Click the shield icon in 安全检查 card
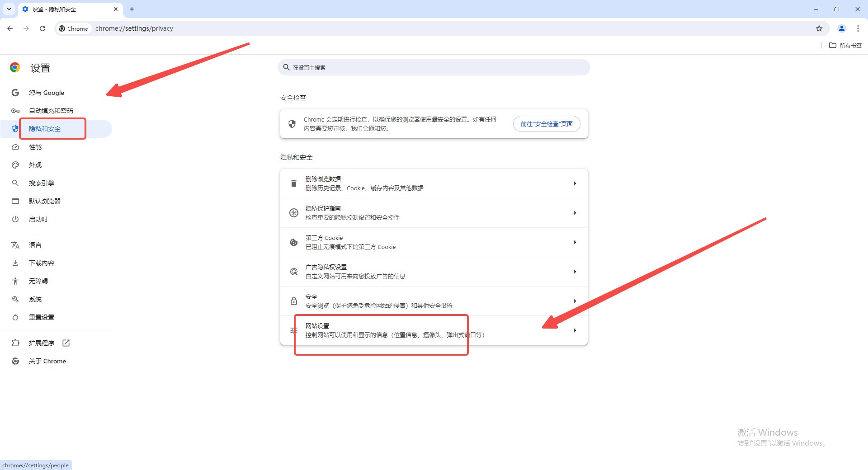The image size is (868, 470). click(x=292, y=124)
